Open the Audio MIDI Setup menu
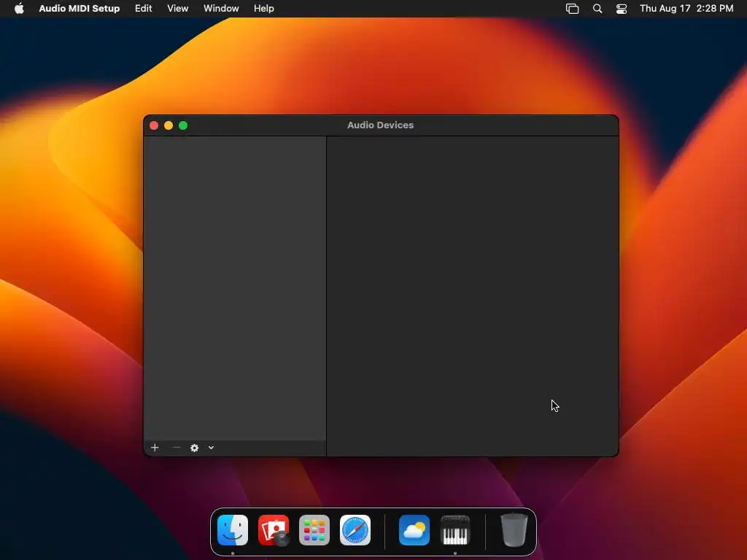The height and width of the screenshot is (560, 747). 79,8
